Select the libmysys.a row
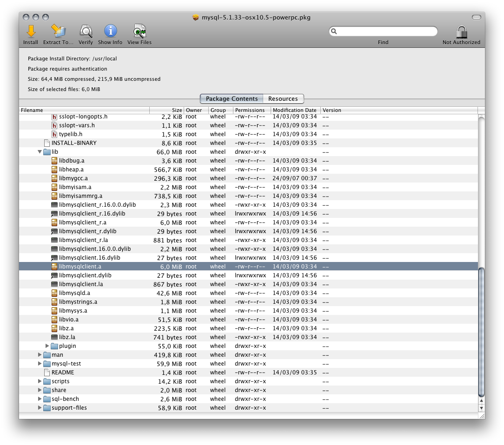 click(x=248, y=311)
